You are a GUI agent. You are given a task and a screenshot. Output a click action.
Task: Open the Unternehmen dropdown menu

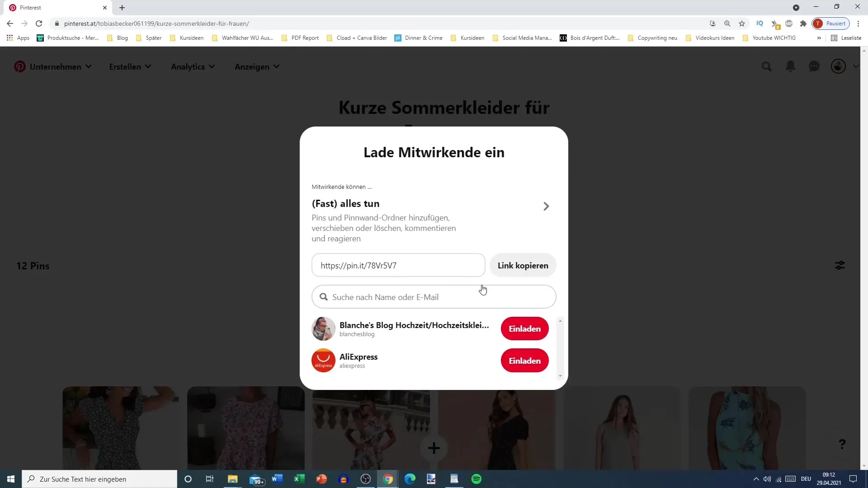[x=61, y=66]
